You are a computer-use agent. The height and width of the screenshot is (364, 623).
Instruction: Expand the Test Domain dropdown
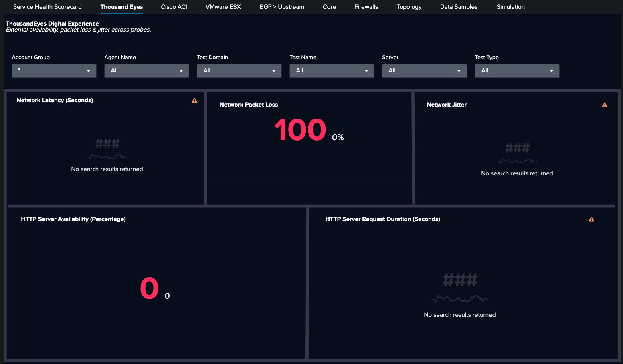point(239,71)
